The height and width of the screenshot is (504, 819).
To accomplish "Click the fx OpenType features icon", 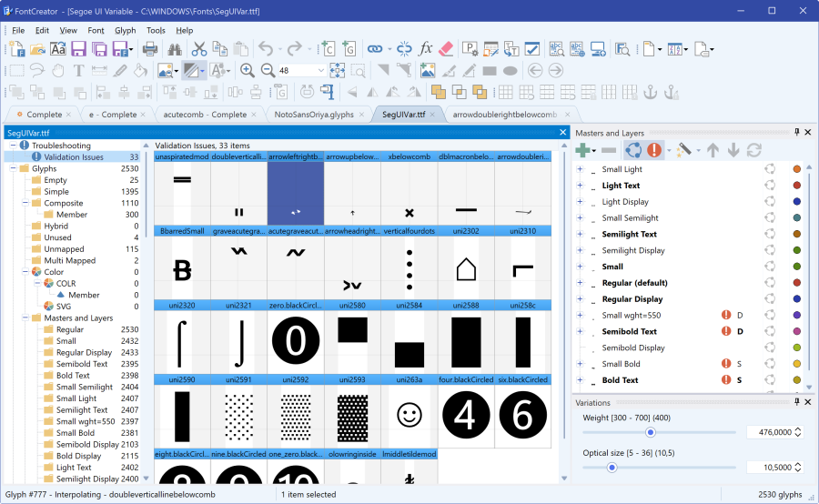I will pos(426,48).
